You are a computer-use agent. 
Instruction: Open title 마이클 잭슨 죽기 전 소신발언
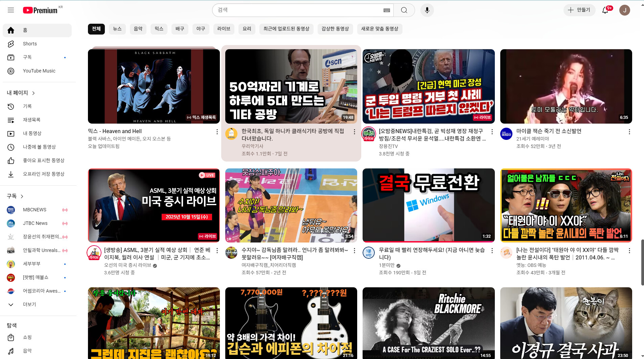549,131
